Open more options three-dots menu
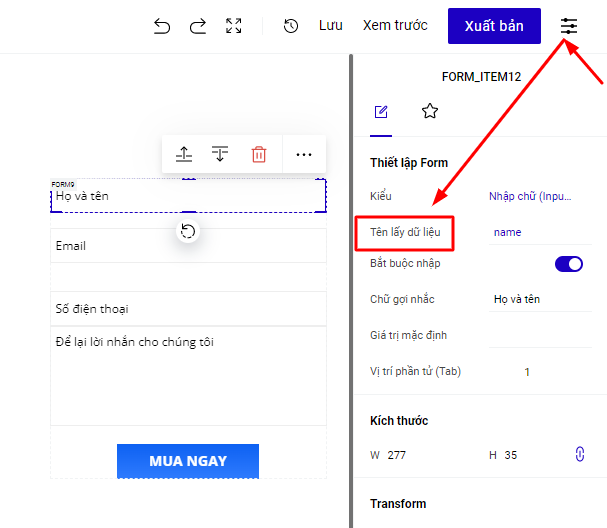607x528 pixels. click(x=304, y=154)
